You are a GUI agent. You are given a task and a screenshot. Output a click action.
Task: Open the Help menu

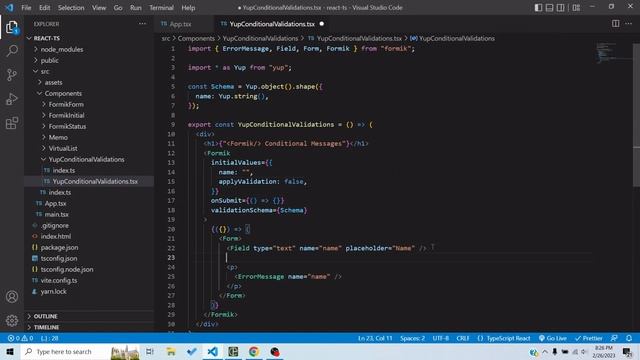coord(188,7)
